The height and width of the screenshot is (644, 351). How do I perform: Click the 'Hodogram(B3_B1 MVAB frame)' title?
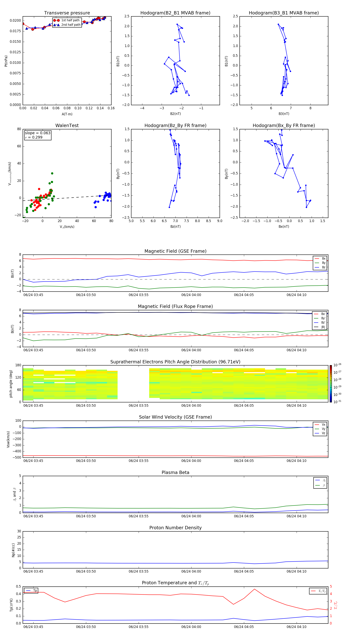pyautogui.click(x=284, y=13)
